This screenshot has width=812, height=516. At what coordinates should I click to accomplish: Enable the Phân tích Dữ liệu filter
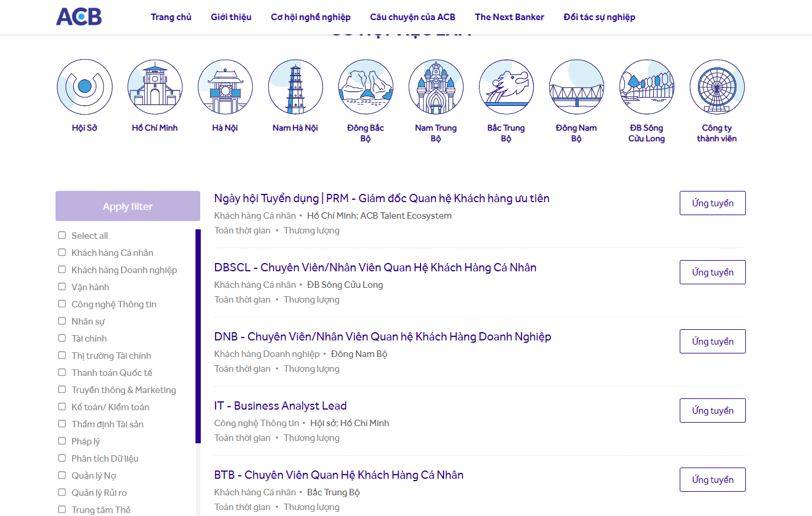point(62,458)
